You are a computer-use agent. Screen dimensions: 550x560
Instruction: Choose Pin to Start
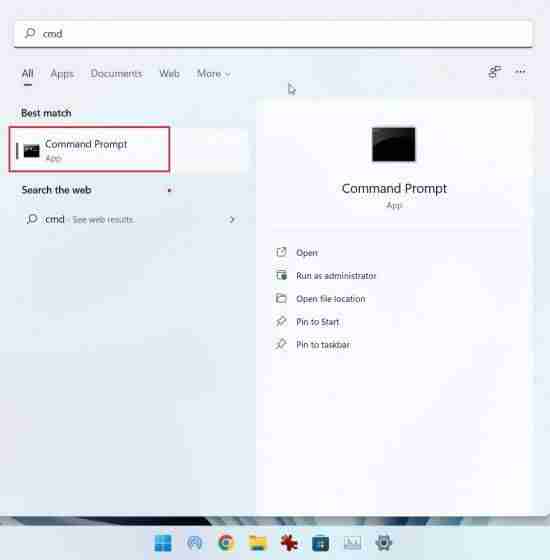317,322
